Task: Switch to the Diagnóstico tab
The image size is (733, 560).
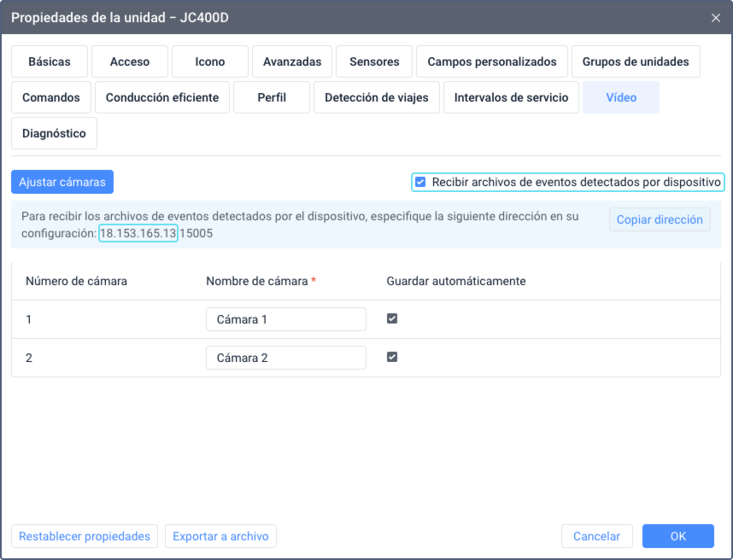Action: click(54, 133)
